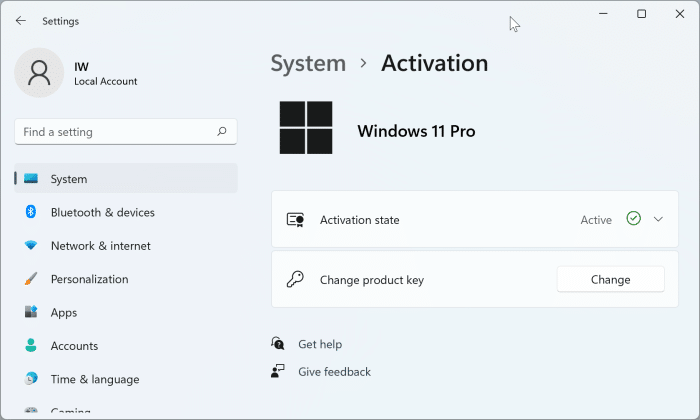Click the Windows 11 Pro edition text
700x420 pixels.
pyautogui.click(x=416, y=131)
